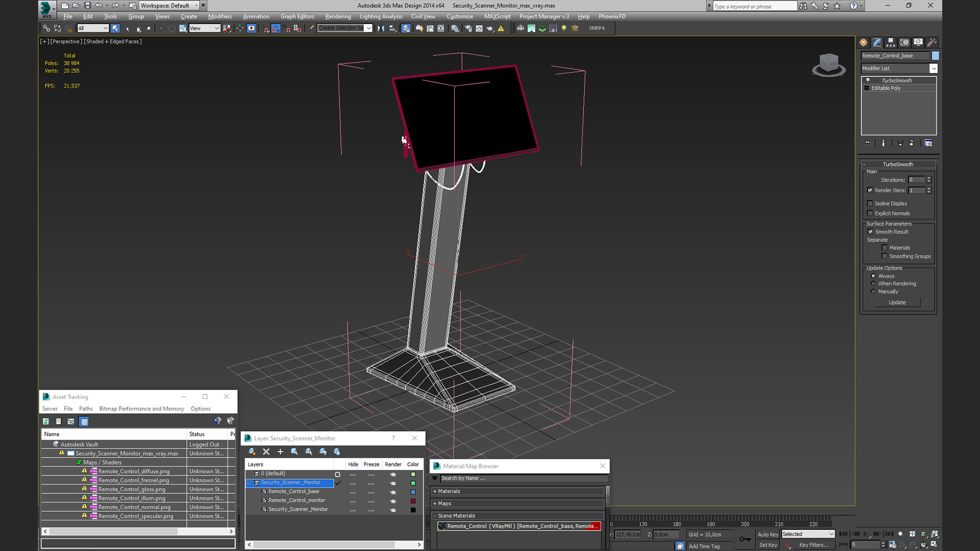This screenshot has height=551, width=980.
Task: Click Play Animation button
Action: click(x=866, y=534)
